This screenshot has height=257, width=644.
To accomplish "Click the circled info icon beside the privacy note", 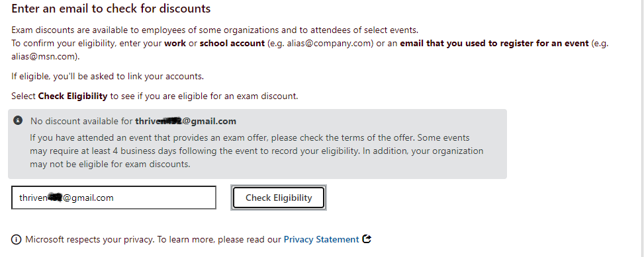I will tap(16, 240).
